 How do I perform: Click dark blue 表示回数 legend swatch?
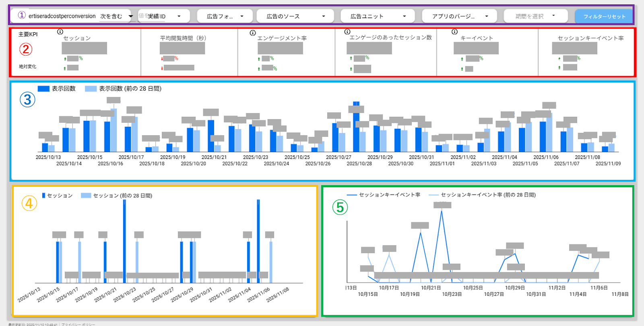click(43, 89)
